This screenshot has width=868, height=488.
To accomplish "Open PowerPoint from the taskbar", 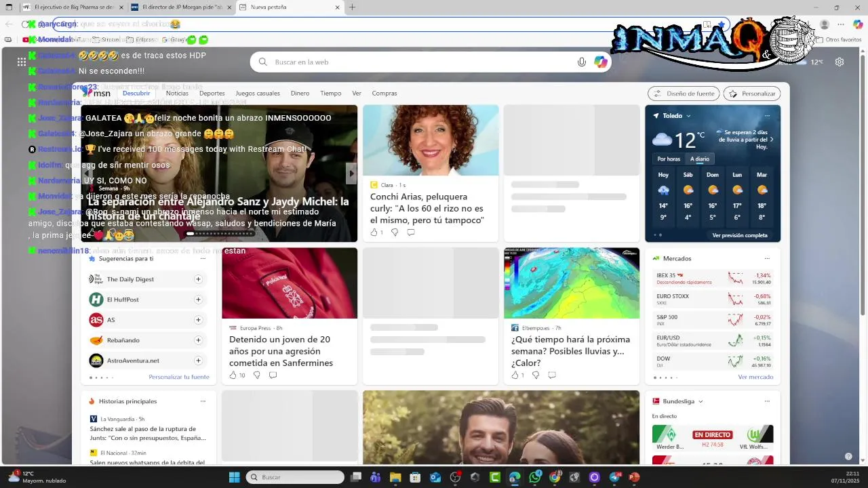I will pos(634,477).
